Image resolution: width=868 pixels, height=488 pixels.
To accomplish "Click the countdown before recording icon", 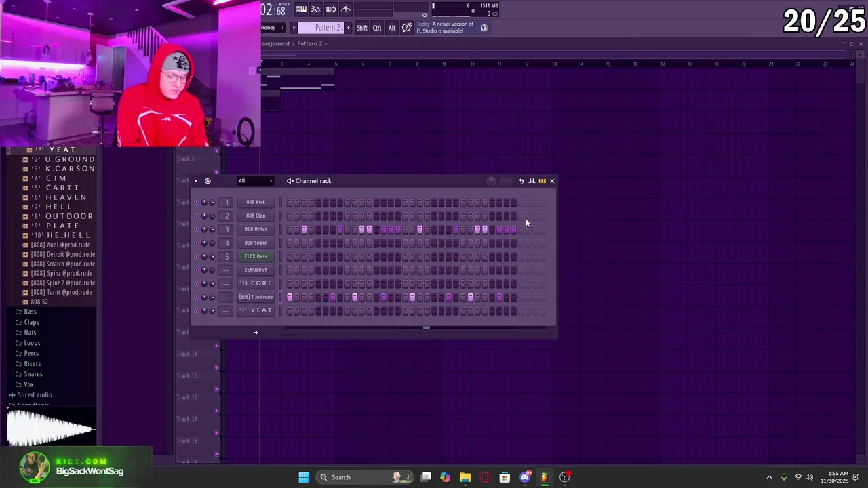I will click(315, 9).
